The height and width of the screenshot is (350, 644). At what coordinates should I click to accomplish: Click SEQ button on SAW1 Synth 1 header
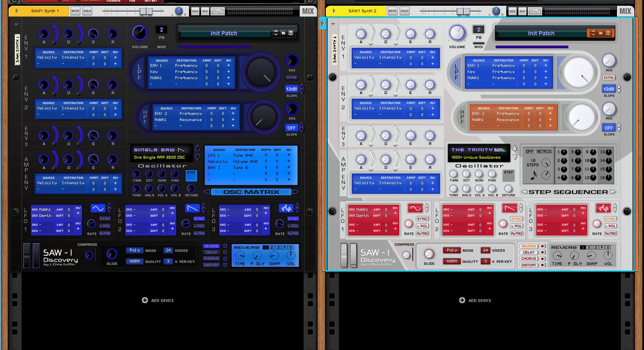(x=195, y=11)
